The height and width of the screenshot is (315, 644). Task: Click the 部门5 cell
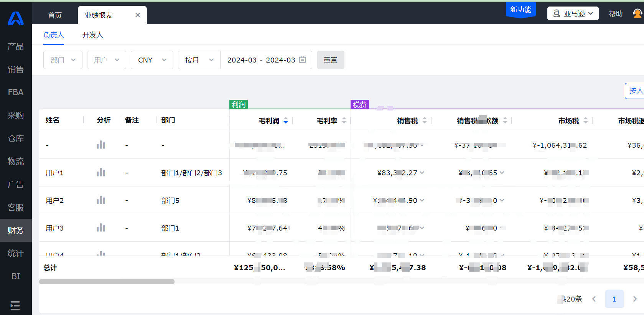coord(170,201)
